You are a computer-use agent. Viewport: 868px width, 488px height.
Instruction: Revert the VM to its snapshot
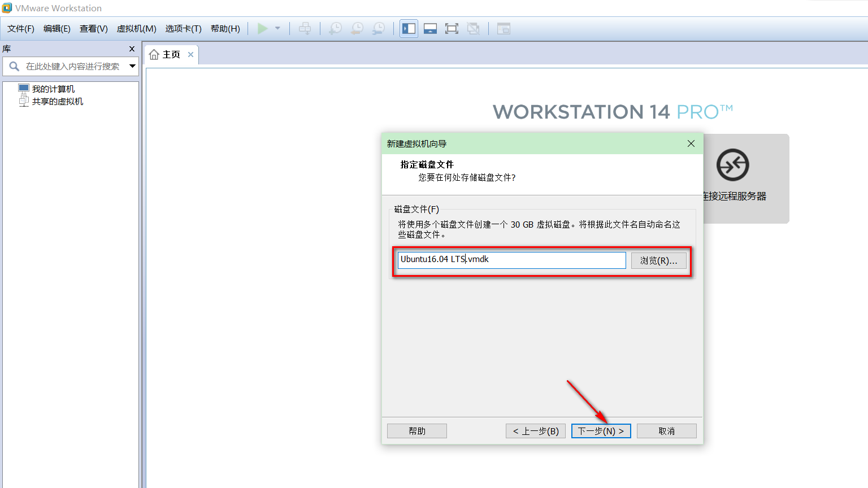(x=357, y=28)
